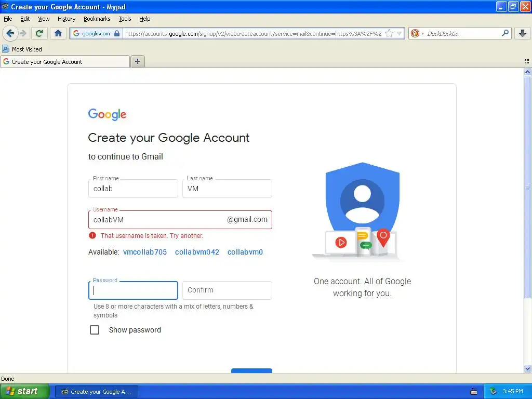Select the Create your Google Account tab
The image size is (532, 399).
point(65,61)
